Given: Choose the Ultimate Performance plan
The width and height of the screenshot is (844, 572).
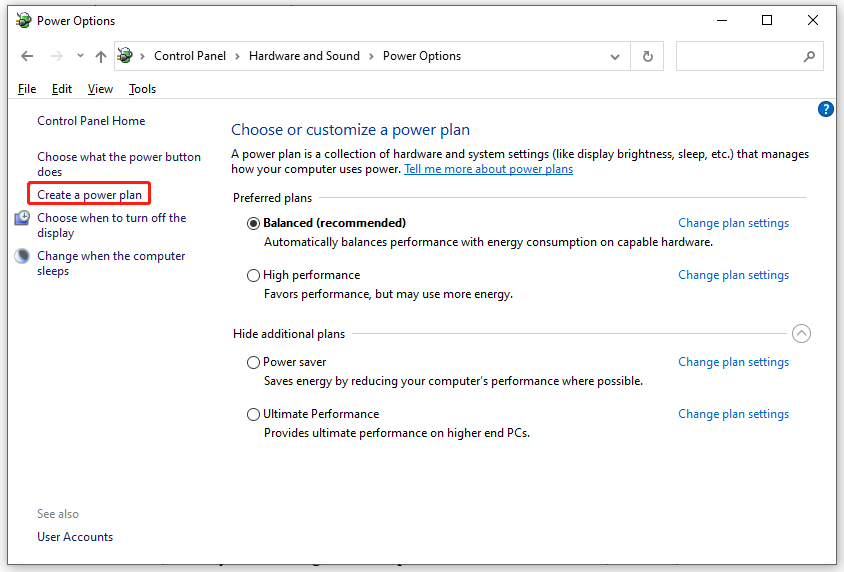Looking at the screenshot, I should coord(253,414).
